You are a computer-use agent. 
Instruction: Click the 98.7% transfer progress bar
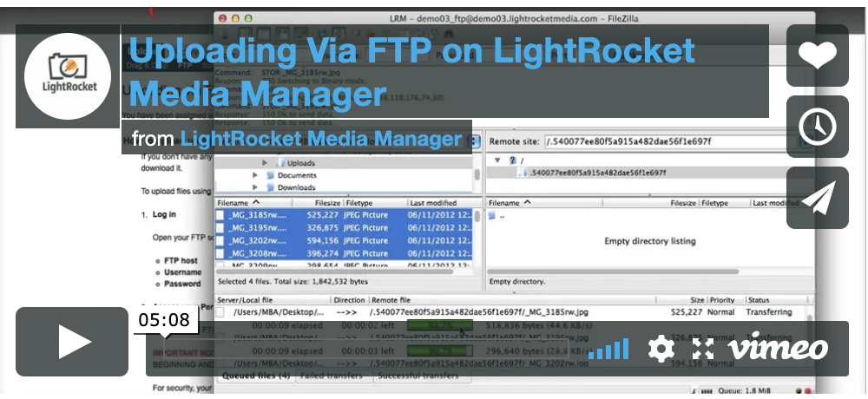coord(439,325)
